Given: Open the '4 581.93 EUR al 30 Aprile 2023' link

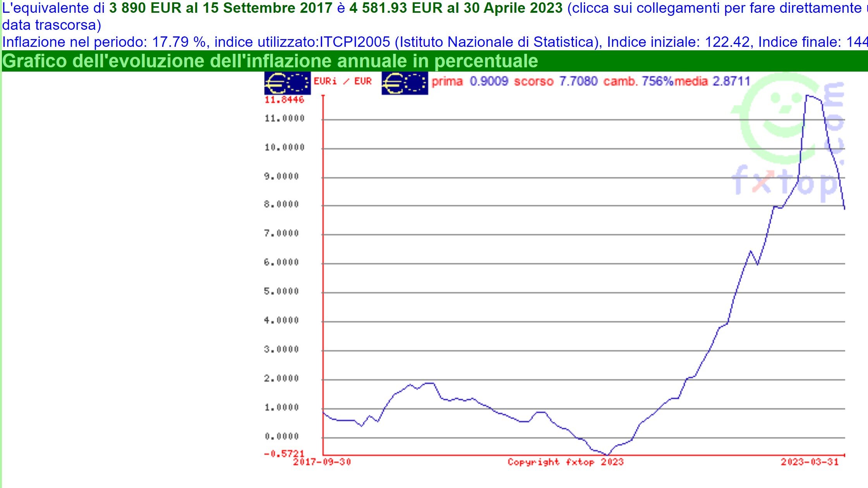Looking at the screenshot, I should 456,8.
